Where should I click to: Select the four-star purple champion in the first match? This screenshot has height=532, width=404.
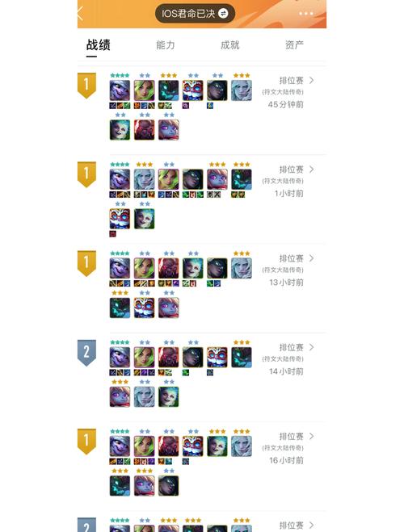point(120,90)
